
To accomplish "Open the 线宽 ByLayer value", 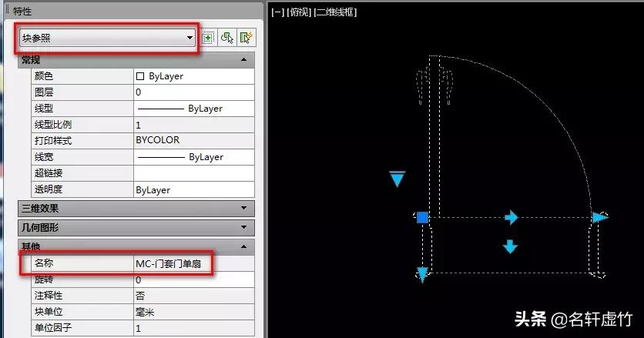I will 194,157.
